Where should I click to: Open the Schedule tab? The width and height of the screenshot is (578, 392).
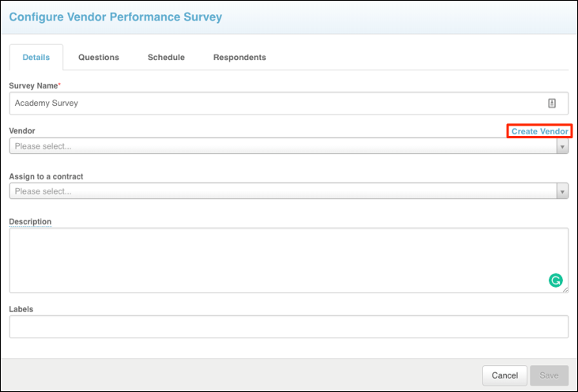(166, 58)
